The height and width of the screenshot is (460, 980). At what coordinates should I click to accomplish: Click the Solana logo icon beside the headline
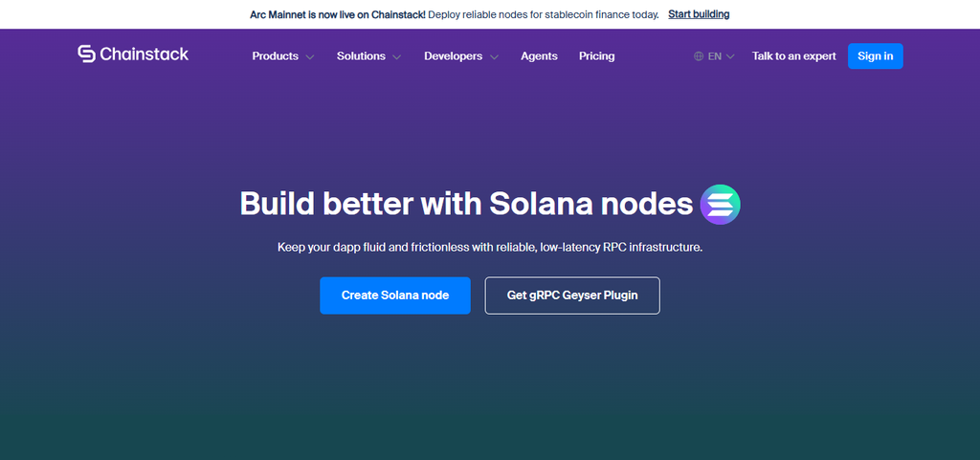tap(720, 204)
